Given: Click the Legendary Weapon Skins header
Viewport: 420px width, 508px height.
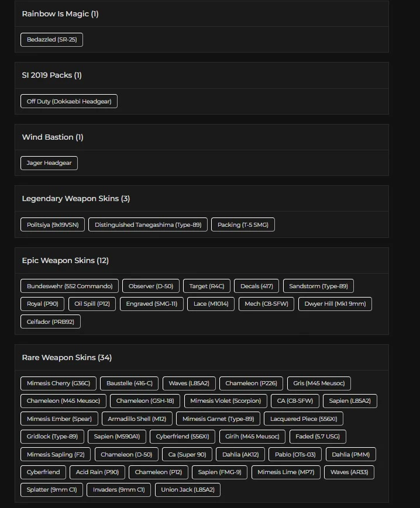Looking at the screenshot, I should (x=202, y=199).
